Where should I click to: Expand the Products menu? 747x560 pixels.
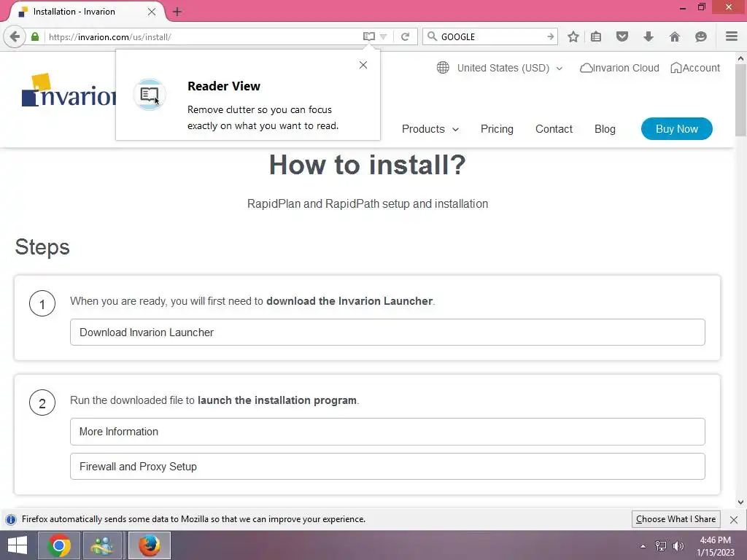coord(430,129)
